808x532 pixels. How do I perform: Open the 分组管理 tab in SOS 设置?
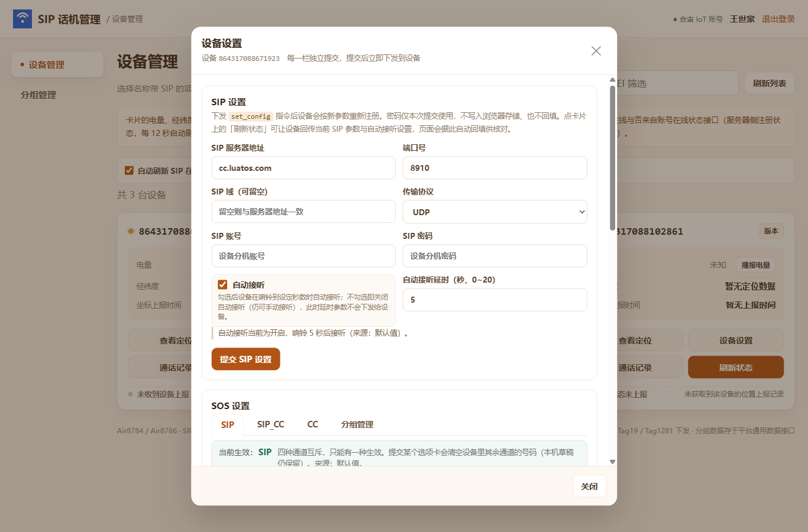pos(357,424)
